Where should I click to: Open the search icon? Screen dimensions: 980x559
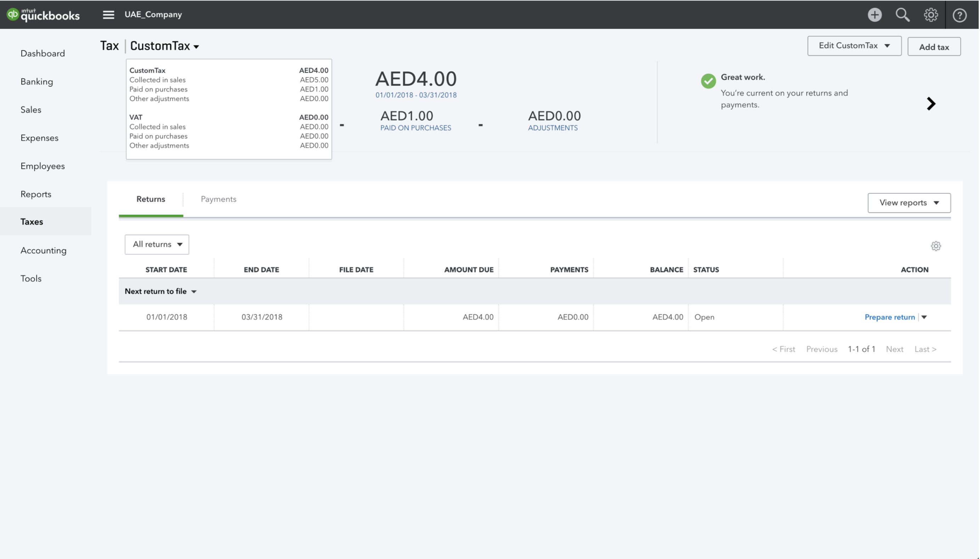click(x=902, y=15)
